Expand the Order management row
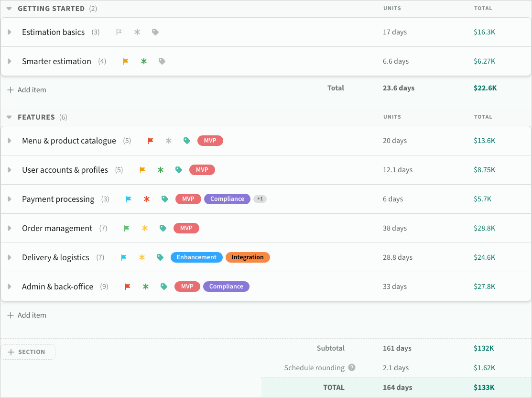 [x=9, y=228]
